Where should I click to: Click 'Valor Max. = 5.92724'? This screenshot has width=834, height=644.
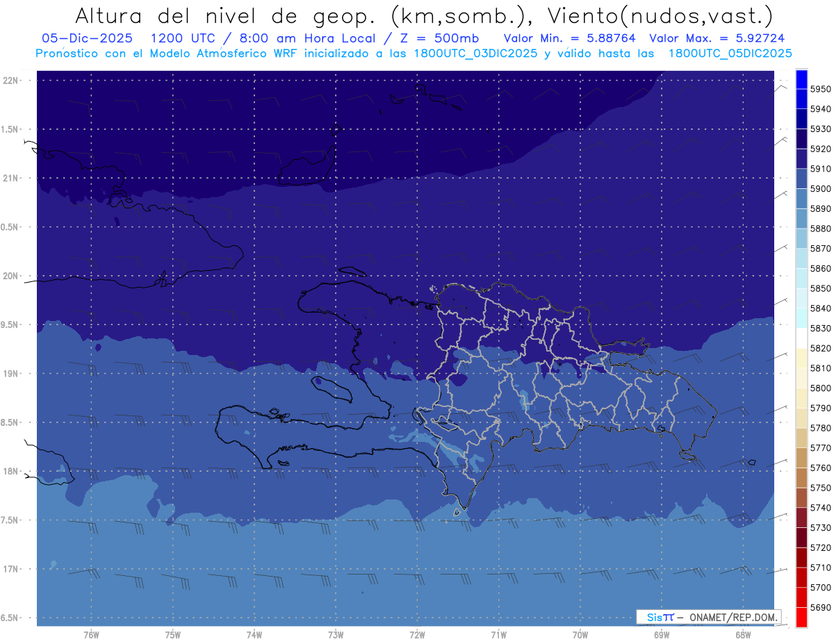[717, 39]
